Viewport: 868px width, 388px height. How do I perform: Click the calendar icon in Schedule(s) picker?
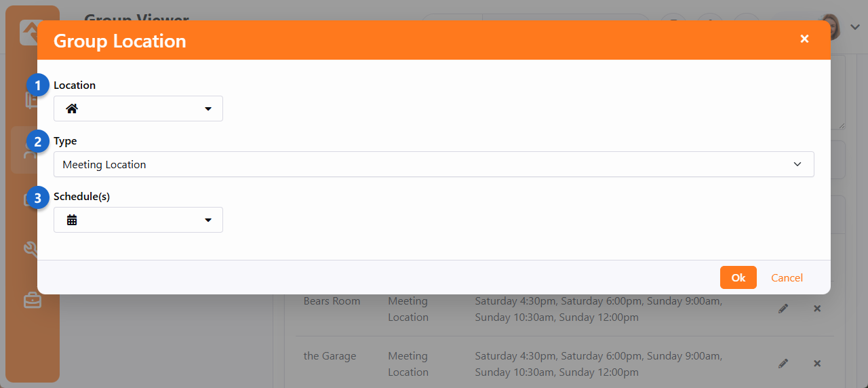(x=72, y=220)
